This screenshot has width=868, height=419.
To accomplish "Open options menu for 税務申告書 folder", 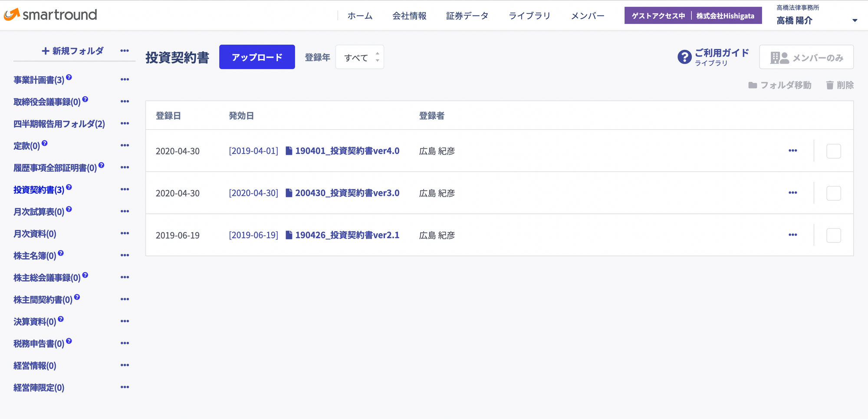I will click(x=125, y=343).
